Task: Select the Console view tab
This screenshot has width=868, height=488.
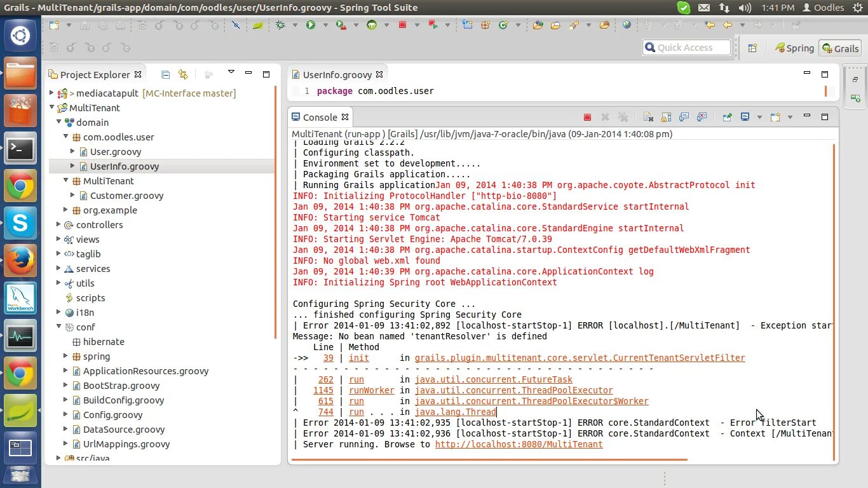Action: (320, 117)
